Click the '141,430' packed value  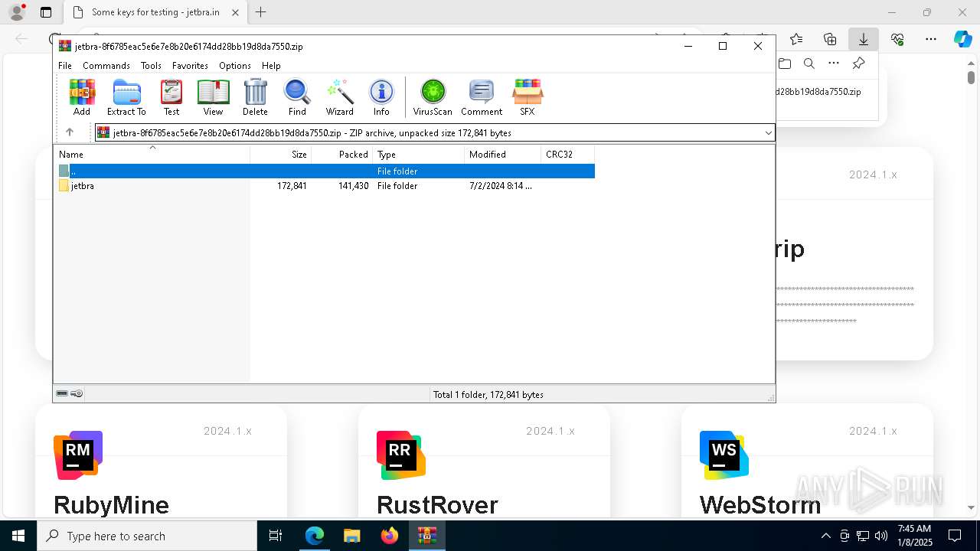pos(353,186)
